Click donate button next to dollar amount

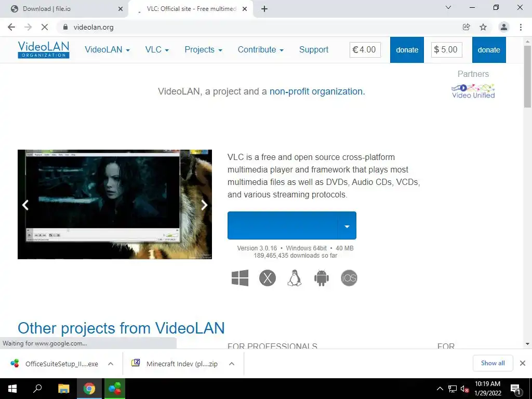pos(489,50)
